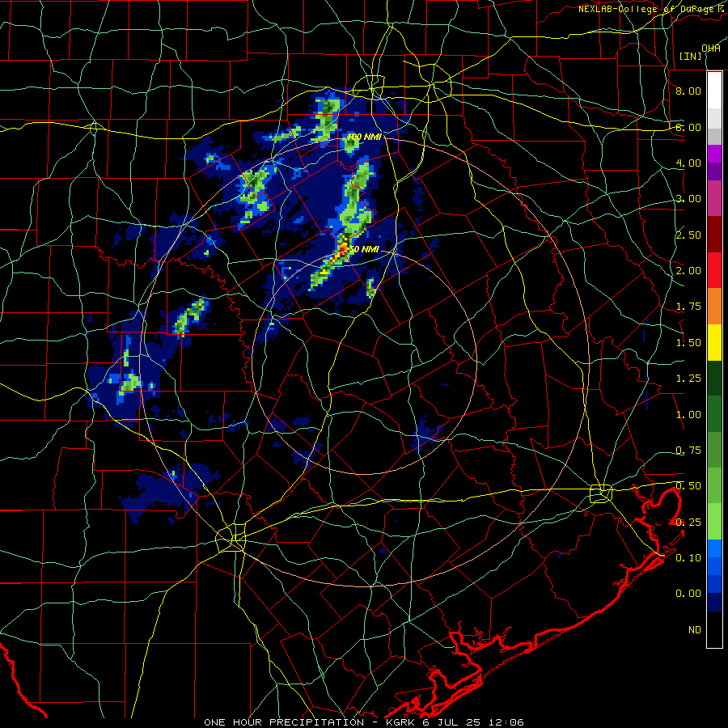728x728 pixels.
Task: Click the 0.75 legend value
Action: tap(688, 451)
